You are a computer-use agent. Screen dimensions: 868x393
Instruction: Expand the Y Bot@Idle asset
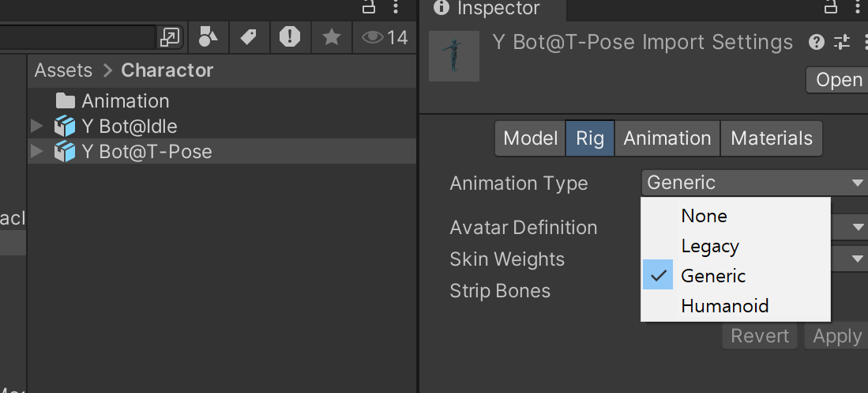36,126
